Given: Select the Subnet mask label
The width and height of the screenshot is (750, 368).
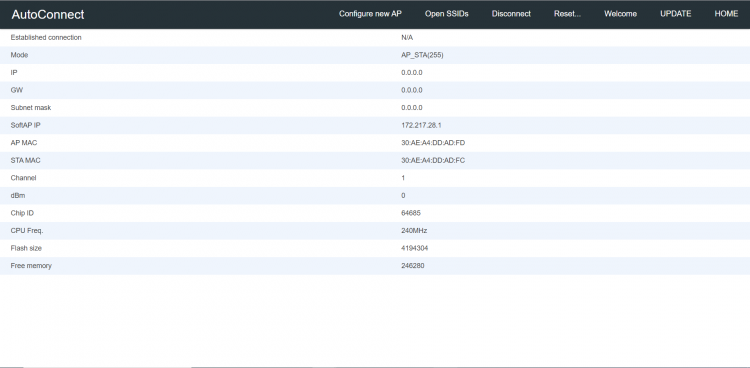Looking at the screenshot, I should click(31, 108).
